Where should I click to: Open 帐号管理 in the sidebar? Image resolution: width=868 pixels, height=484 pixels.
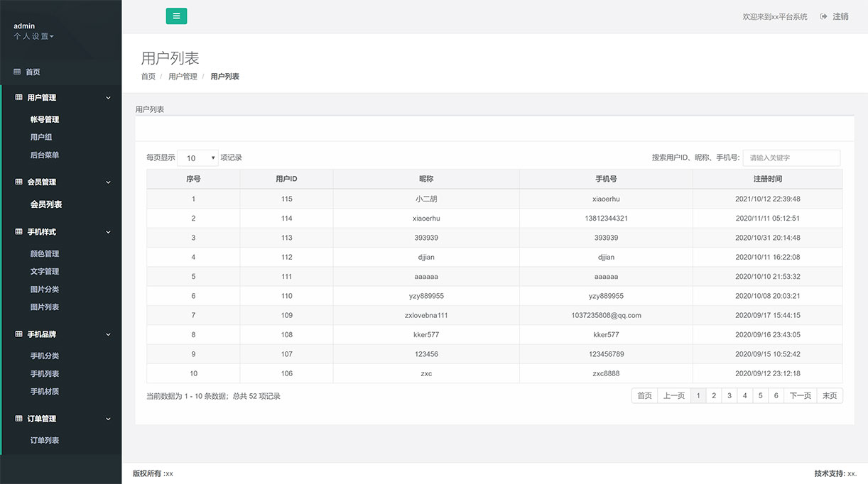[x=45, y=119]
